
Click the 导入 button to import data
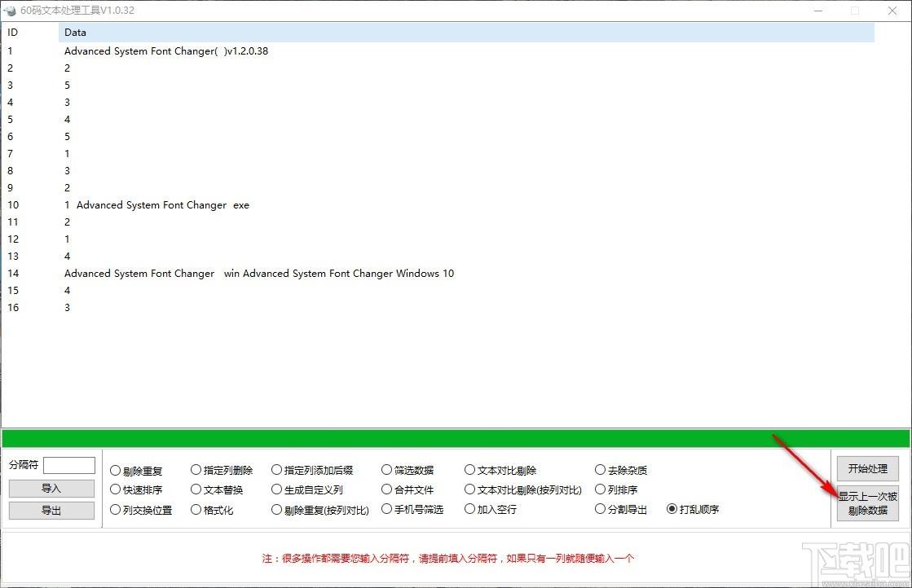click(x=51, y=489)
